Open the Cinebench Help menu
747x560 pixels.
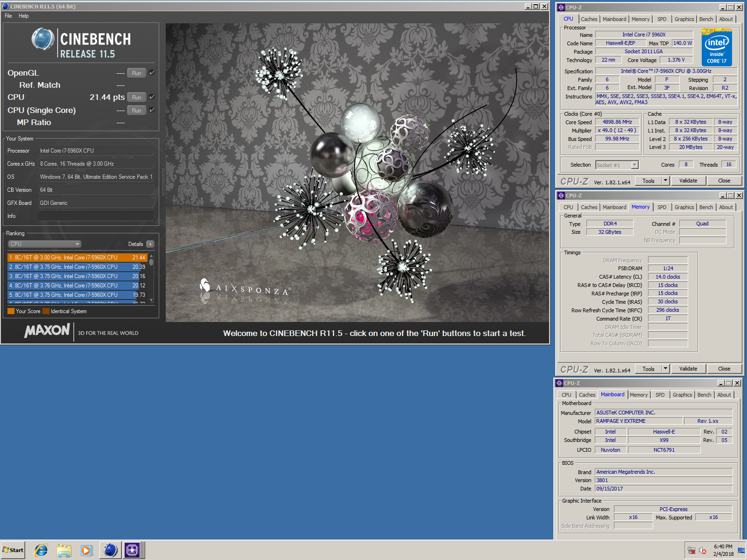(x=24, y=16)
